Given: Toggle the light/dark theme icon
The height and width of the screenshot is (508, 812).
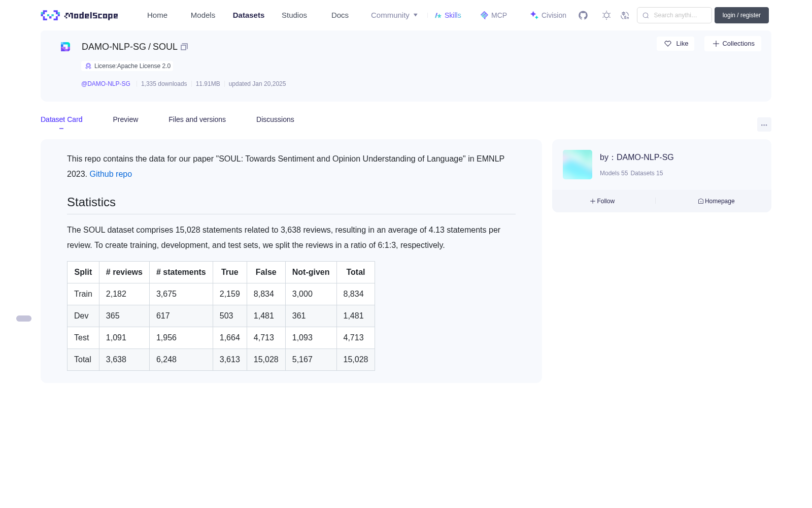Looking at the screenshot, I should point(606,15).
